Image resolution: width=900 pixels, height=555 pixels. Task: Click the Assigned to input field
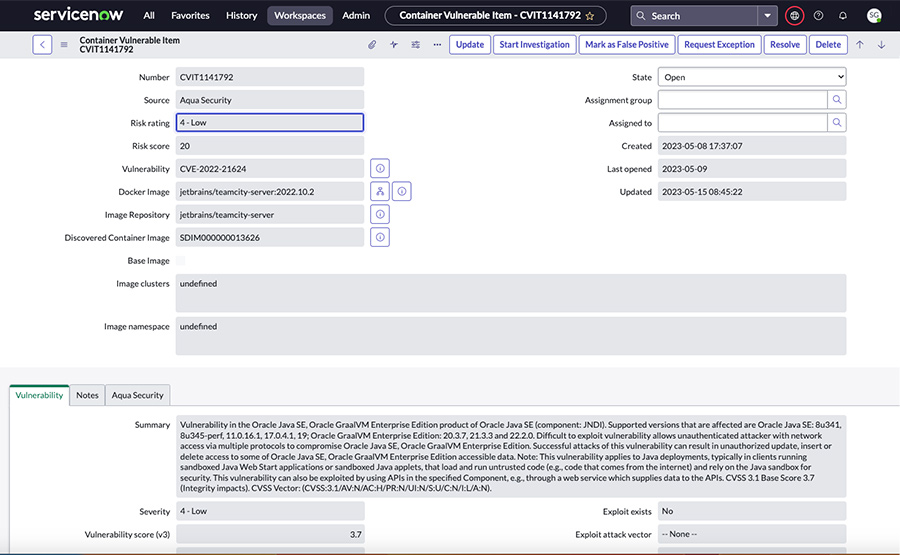point(742,123)
